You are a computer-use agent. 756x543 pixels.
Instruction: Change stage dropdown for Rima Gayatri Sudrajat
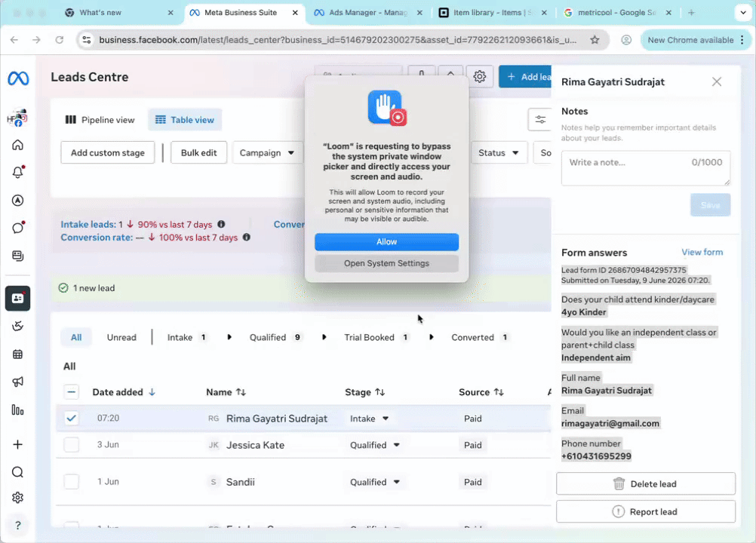[x=369, y=419]
